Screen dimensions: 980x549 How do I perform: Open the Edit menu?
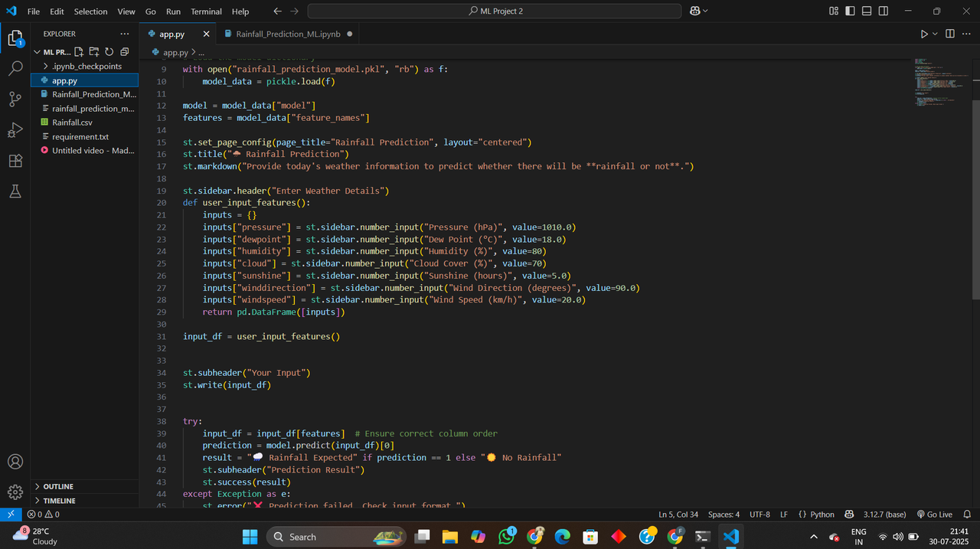pos(57,11)
